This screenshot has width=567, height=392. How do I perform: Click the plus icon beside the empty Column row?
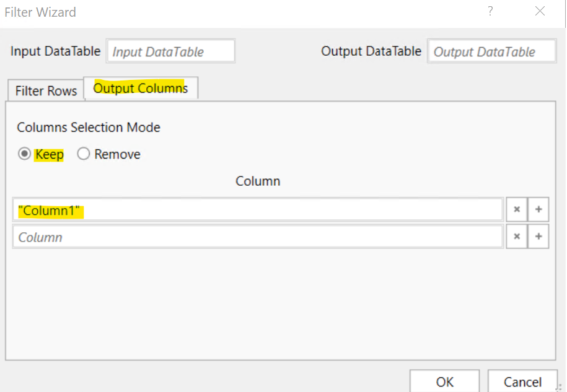(x=538, y=237)
